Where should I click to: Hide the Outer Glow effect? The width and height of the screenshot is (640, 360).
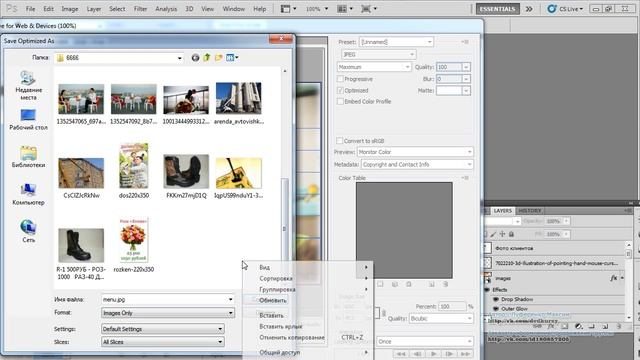tap(496, 309)
